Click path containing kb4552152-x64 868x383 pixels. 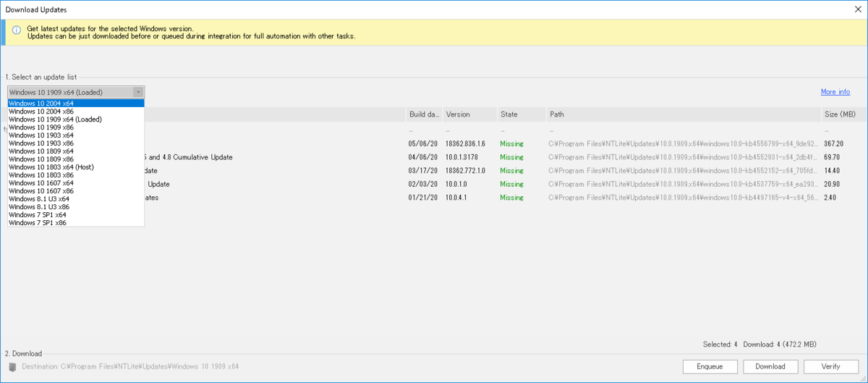(684, 171)
